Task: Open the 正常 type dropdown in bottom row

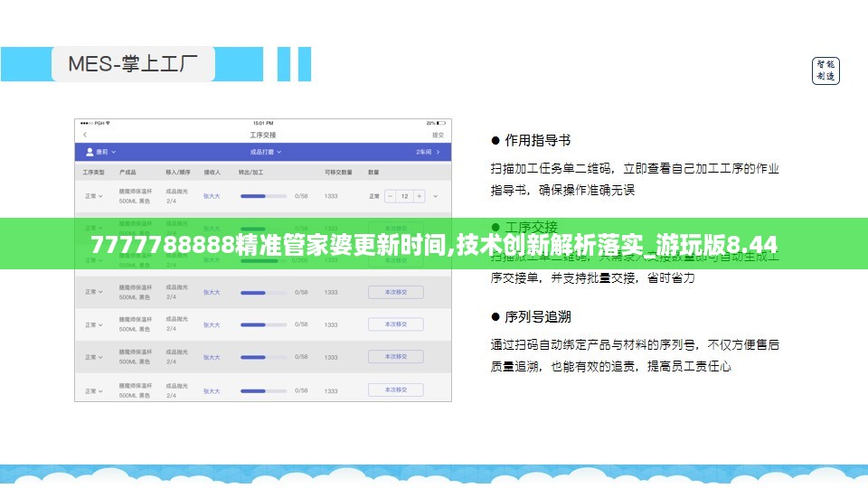Action: pos(93,390)
